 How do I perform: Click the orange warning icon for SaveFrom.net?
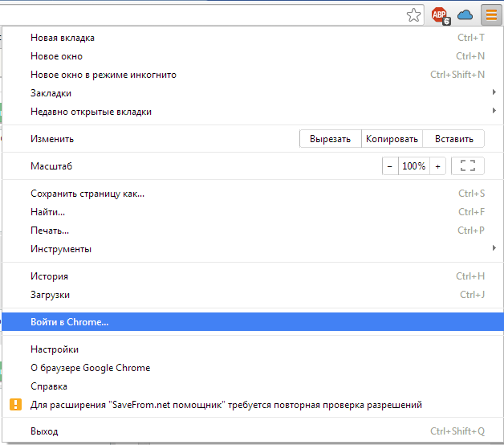tap(15, 405)
